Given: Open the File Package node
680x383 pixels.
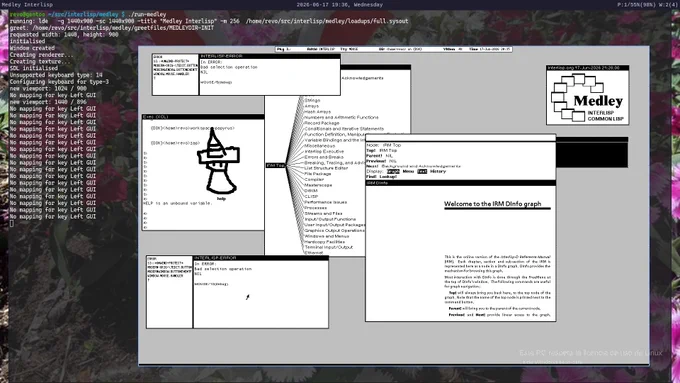Looking at the screenshot, I should pos(318,174).
